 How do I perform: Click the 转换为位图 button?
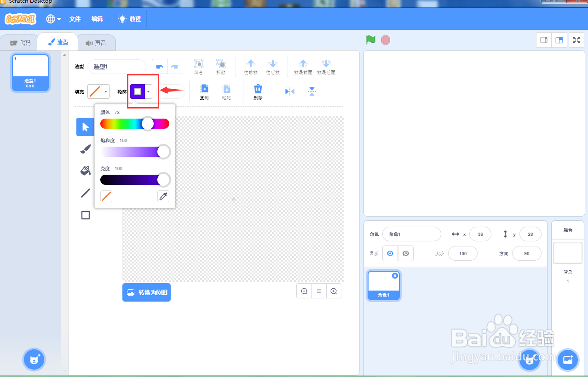tap(146, 292)
